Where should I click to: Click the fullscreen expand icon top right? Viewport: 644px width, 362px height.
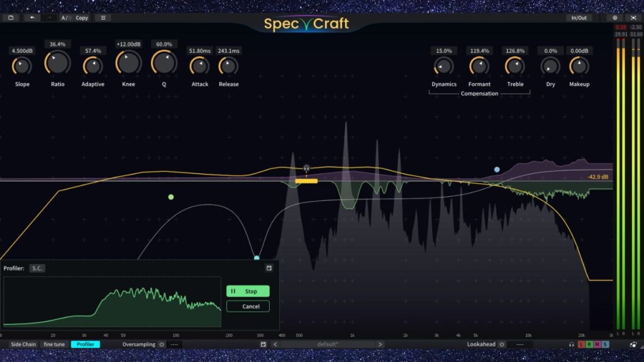[633, 18]
